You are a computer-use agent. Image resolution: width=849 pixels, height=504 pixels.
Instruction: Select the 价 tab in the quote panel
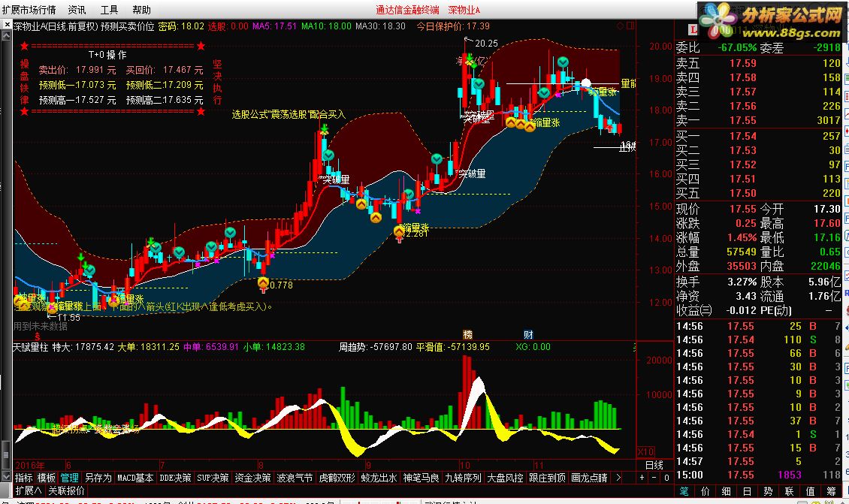point(705,491)
